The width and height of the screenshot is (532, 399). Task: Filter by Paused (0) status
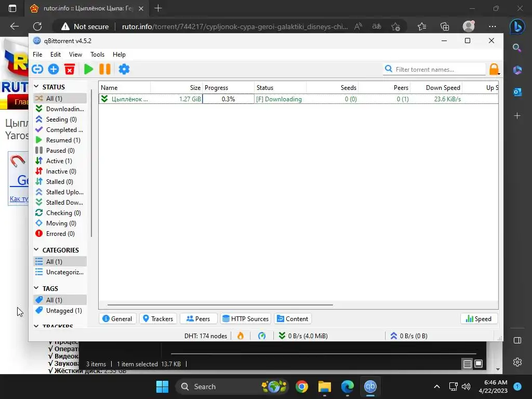click(60, 150)
